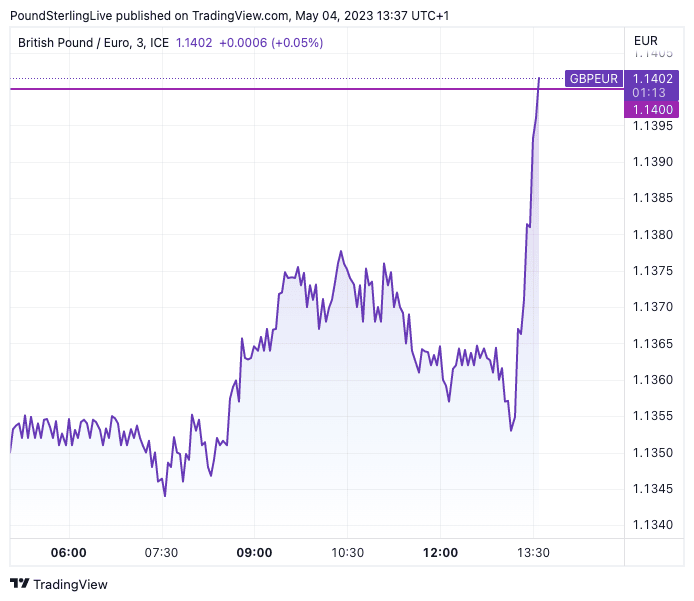This screenshot has height=601, width=694.
Task: Click the 1.1380 price axis label
Action: [x=653, y=234]
